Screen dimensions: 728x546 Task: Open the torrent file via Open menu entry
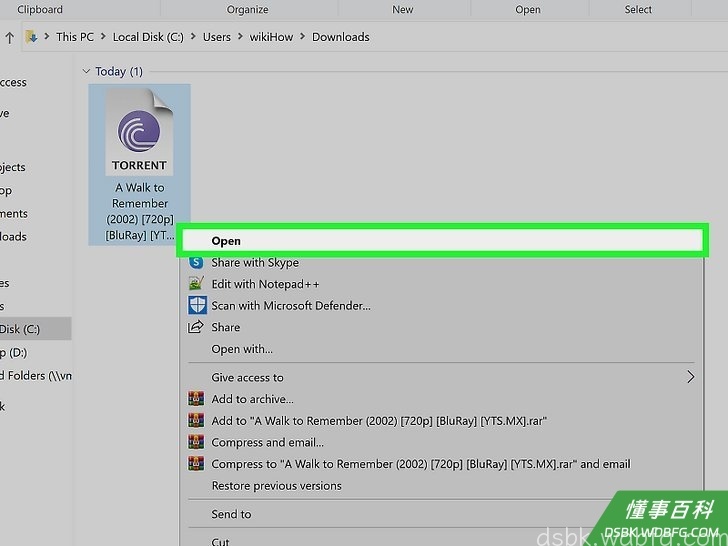point(442,240)
